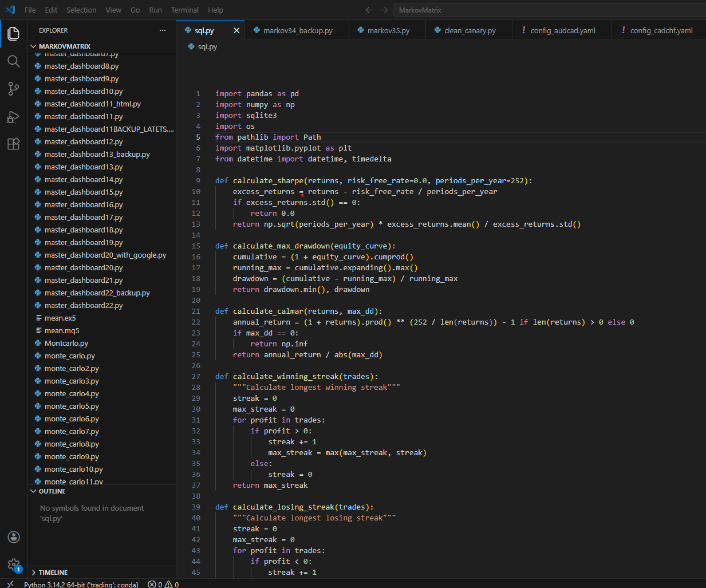Viewport: 706px width, 588px height.
Task: Open the Run and Debug view
Action: [13, 117]
